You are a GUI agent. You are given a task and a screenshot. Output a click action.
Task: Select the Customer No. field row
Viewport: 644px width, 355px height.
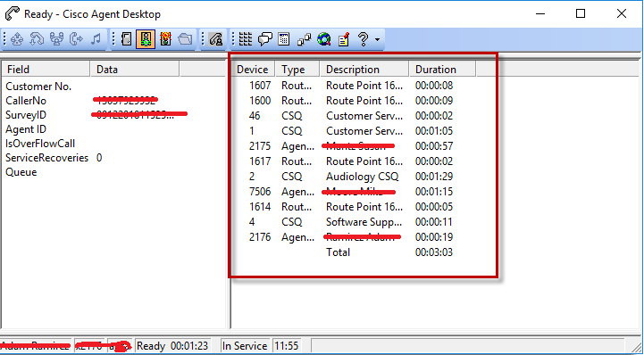38,87
